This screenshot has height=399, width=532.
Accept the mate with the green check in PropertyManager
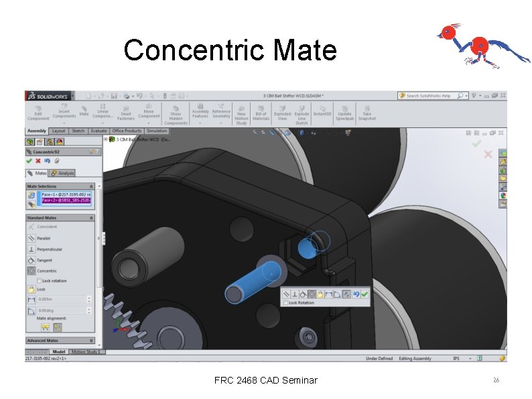coord(29,161)
